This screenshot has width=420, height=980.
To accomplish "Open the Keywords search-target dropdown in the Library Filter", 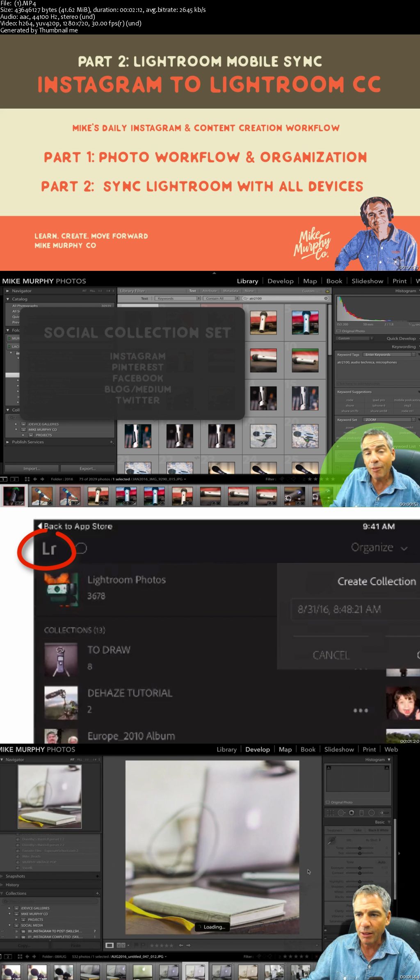I will point(177,298).
